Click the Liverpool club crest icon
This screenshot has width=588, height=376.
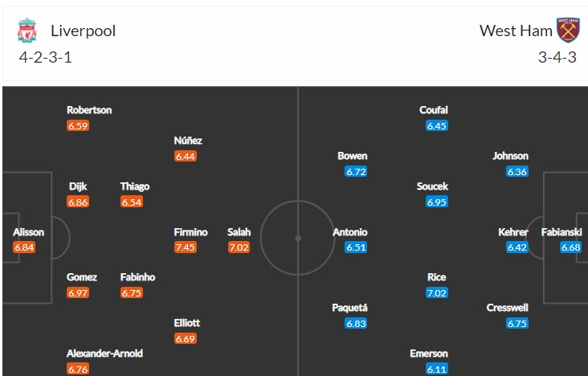[27, 31]
